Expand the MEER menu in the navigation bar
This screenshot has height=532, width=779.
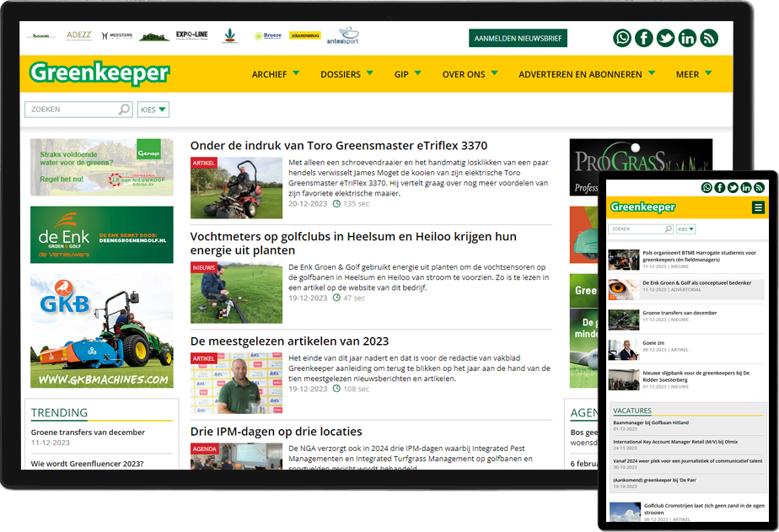click(x=693, y=74)
